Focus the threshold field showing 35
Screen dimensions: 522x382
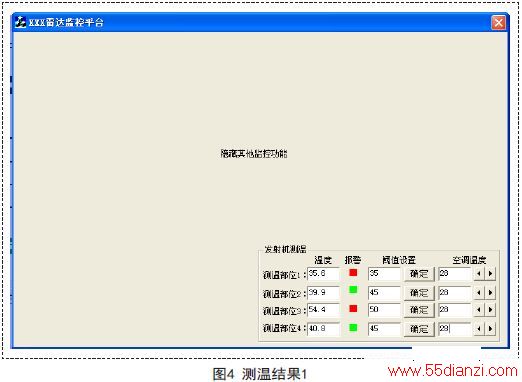pyautogui.click(x=384, y=274)
